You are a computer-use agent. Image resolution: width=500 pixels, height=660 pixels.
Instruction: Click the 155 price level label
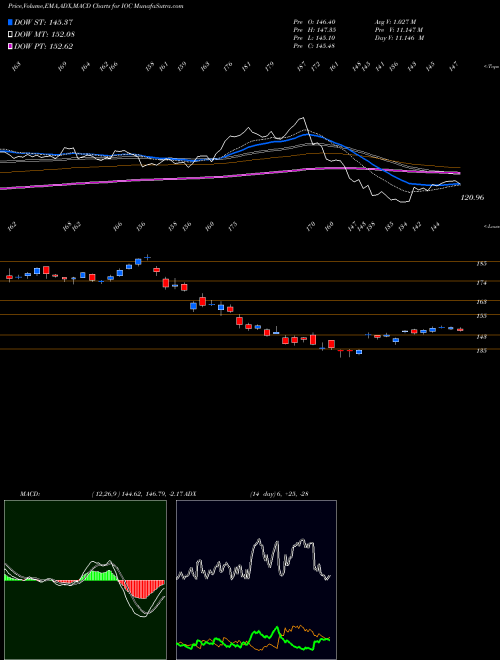[481, 316]
